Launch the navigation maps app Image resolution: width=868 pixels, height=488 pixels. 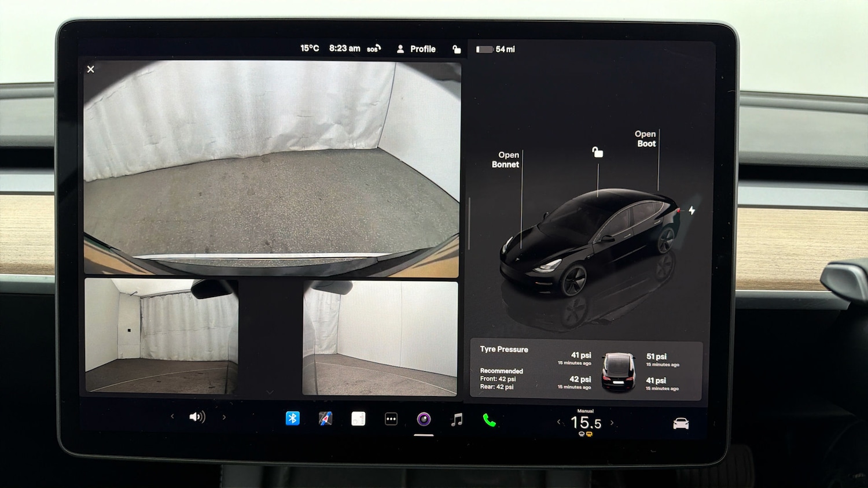pos(325,417)
